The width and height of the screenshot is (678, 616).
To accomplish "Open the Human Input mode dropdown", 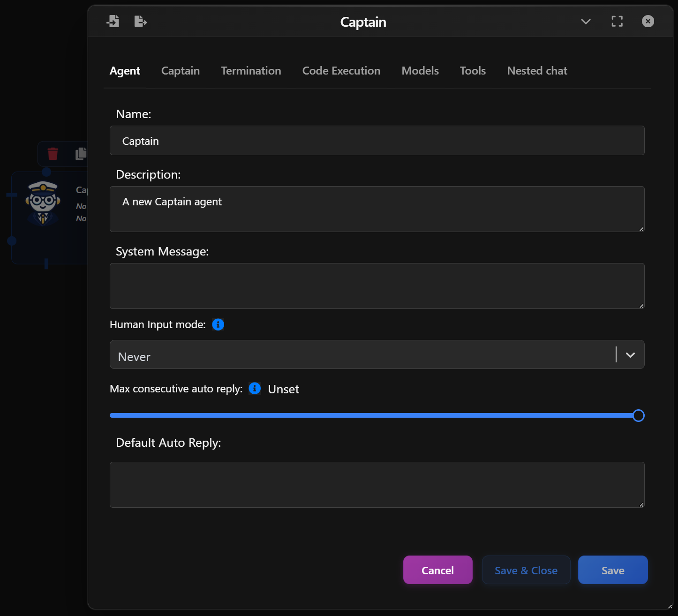I will coord(630,355).
